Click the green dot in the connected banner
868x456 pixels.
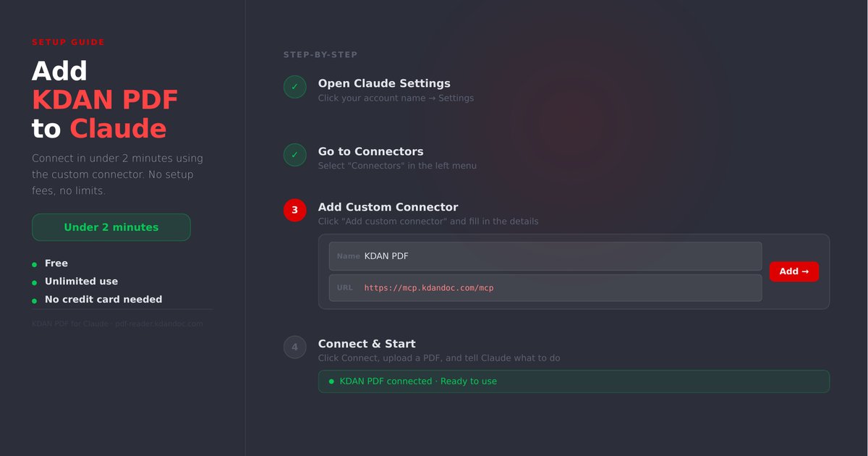[x=331, y=381]
